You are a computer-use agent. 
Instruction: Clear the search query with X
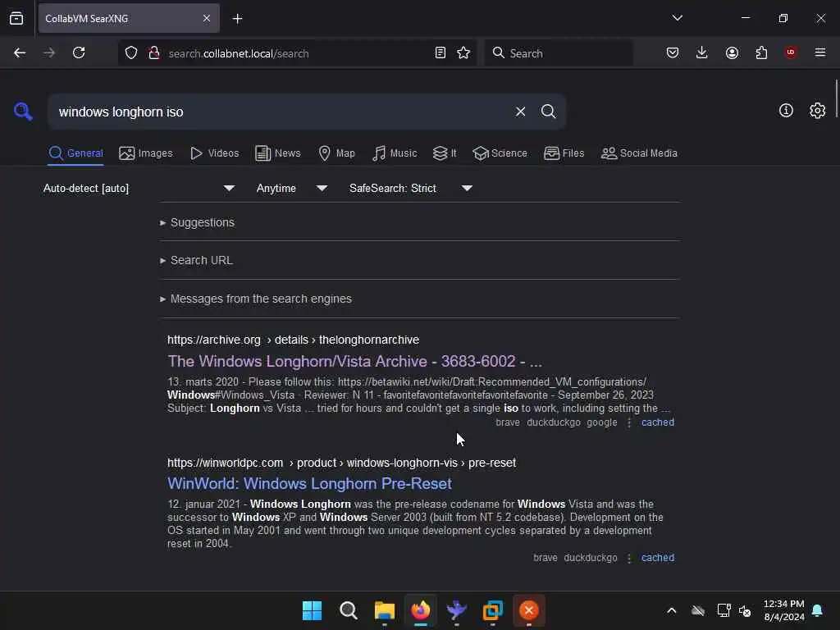click(x=520, y=112)
